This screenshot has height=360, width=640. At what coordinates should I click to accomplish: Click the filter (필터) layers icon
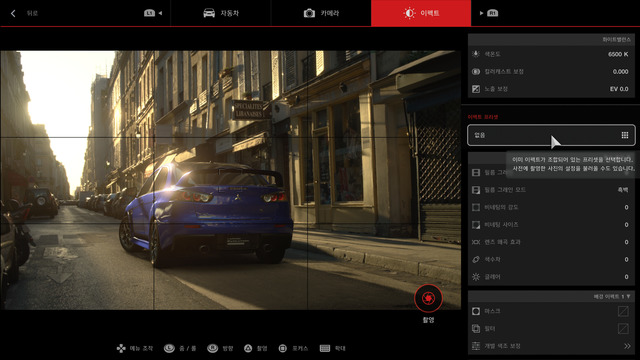point(476,329)
